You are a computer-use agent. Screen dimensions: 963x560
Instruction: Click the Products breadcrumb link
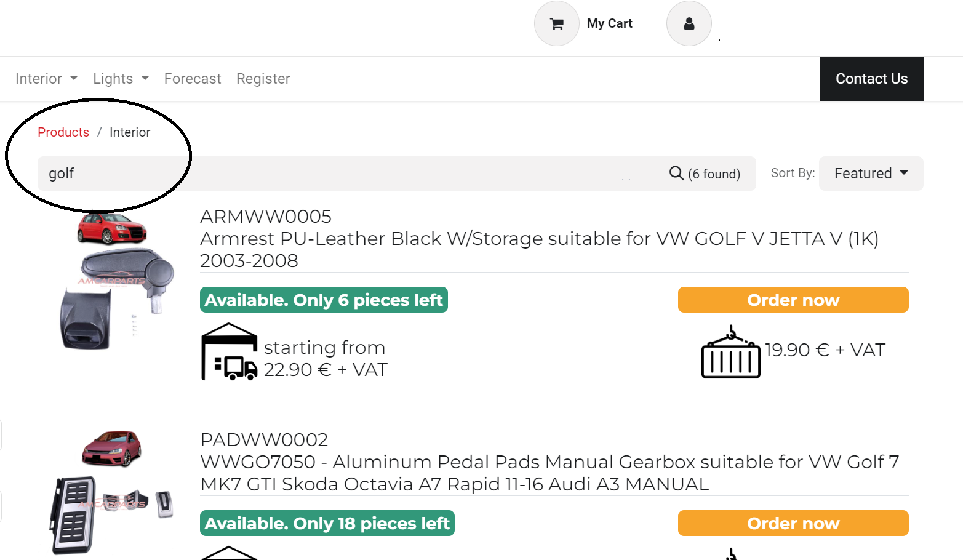63,132
